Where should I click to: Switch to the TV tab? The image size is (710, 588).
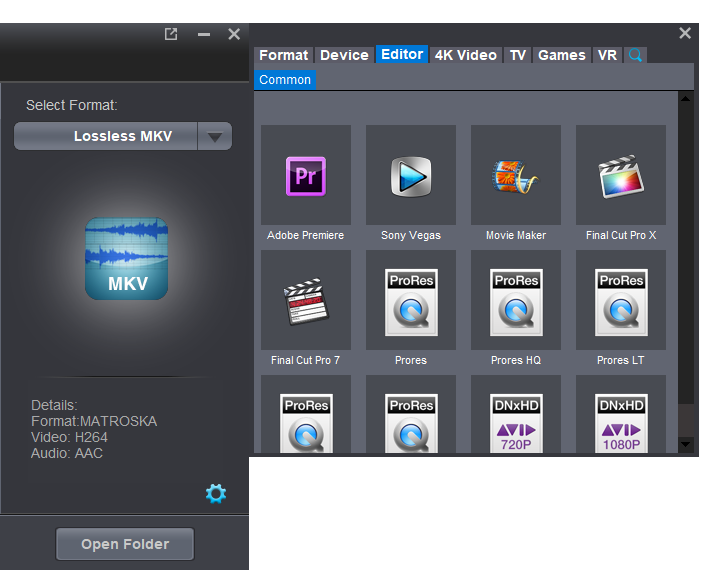click(x=518, y=55)
